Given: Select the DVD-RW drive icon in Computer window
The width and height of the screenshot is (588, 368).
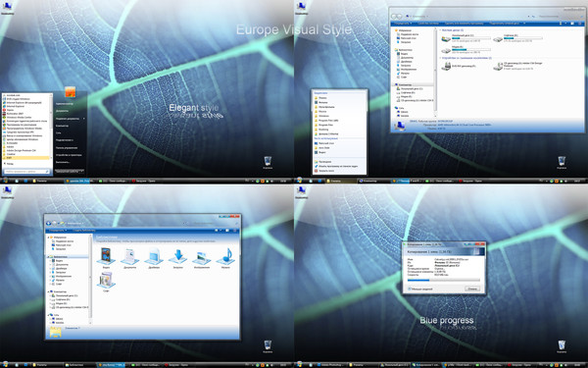Looking at the screenshot, I should click(x=446, y=66).
